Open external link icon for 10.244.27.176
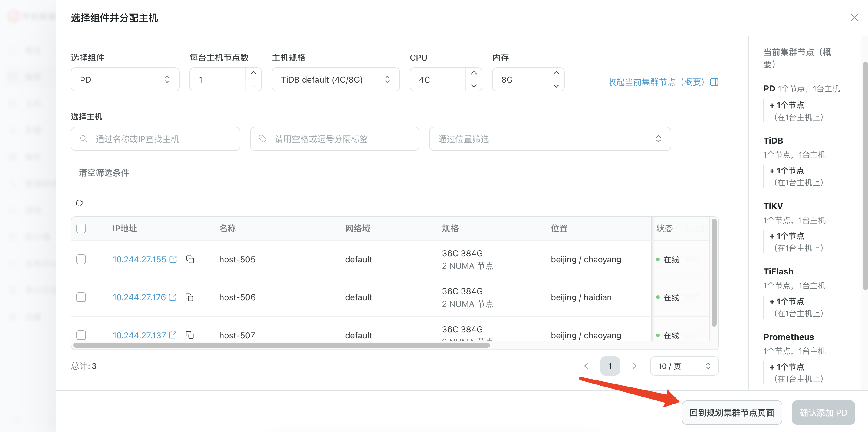This screenshot has height=432, width=868. (173, 297)
